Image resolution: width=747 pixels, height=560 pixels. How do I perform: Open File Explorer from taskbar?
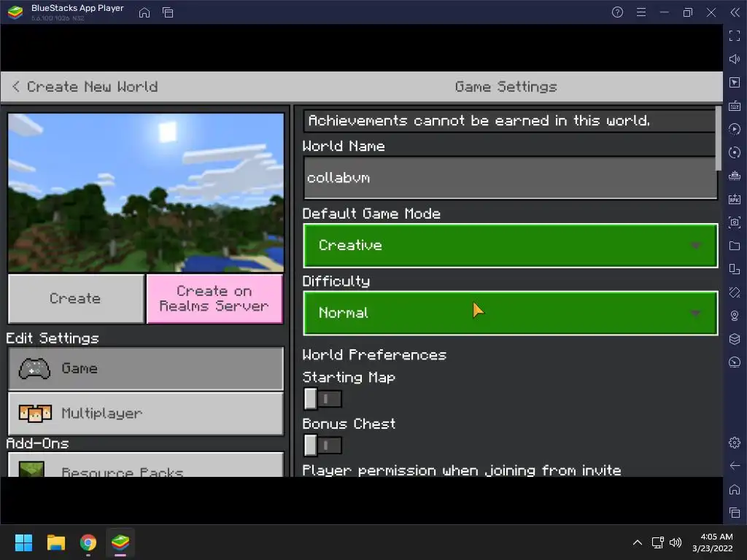(55, 542)
